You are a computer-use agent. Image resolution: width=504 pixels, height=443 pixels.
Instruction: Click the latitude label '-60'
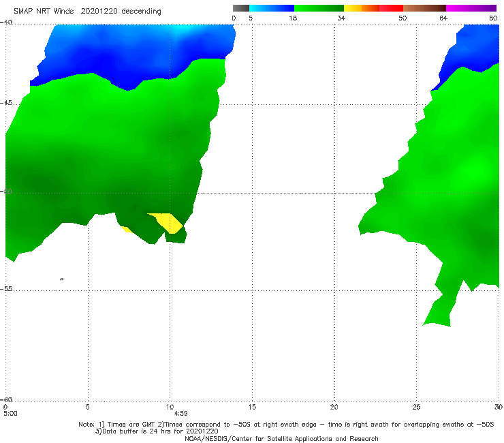coord(6,399)
